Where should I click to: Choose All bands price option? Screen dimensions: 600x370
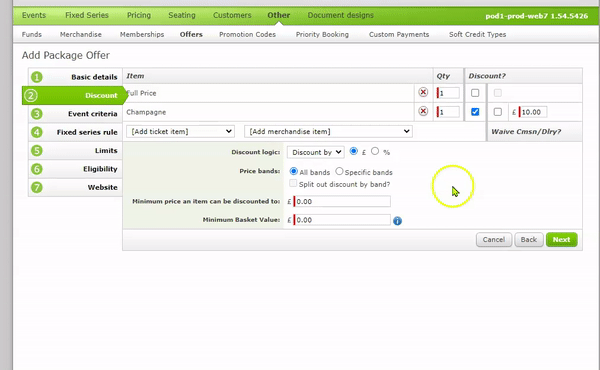[x=293, y=171]
